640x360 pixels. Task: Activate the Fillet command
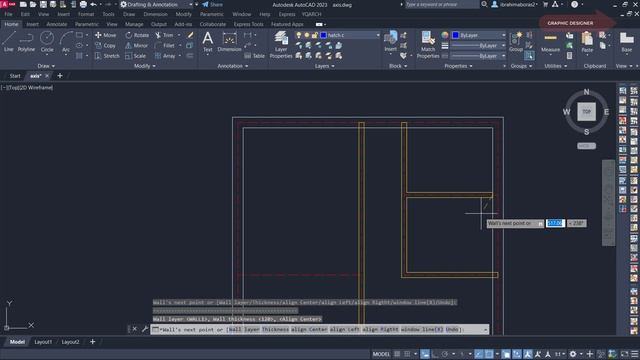(x=165, y=46)
